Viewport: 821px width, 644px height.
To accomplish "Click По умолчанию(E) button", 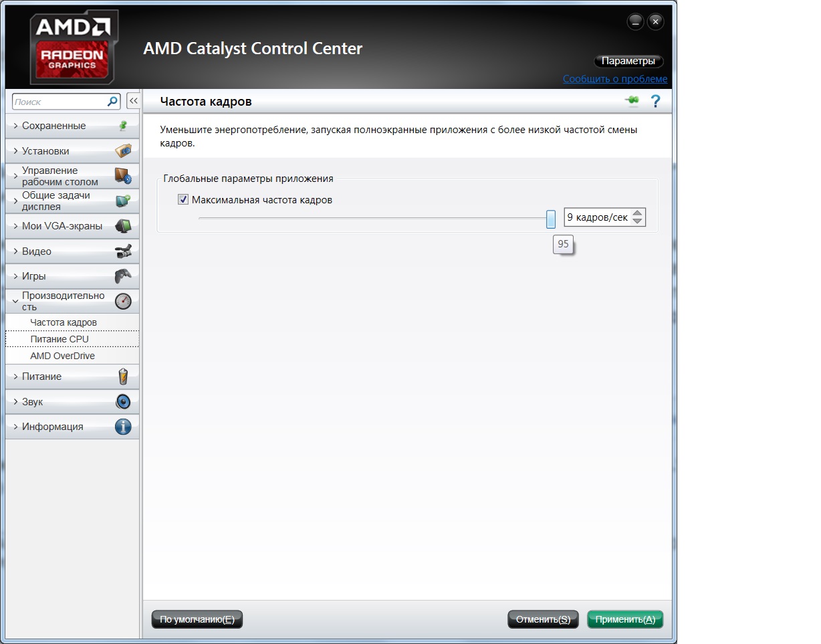I will [197, 619].
